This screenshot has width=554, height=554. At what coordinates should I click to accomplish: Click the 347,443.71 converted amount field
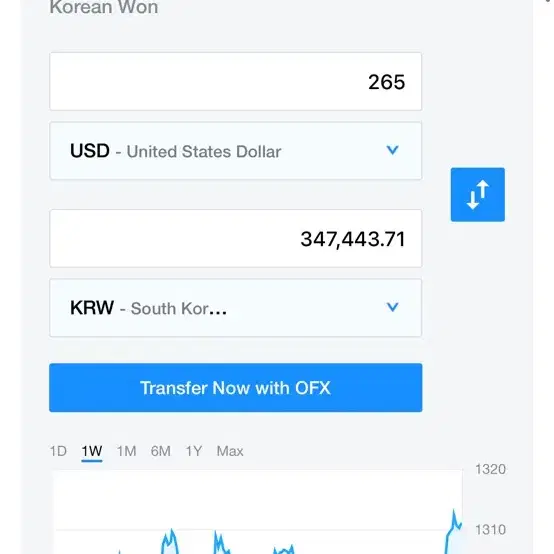[236, 238]
